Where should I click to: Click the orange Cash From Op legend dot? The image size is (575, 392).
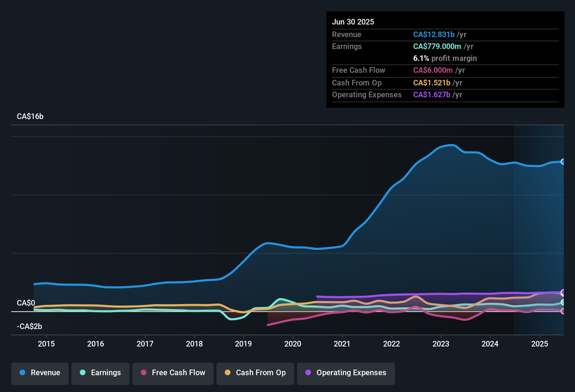pyautogui.click(x=228, y=373)
